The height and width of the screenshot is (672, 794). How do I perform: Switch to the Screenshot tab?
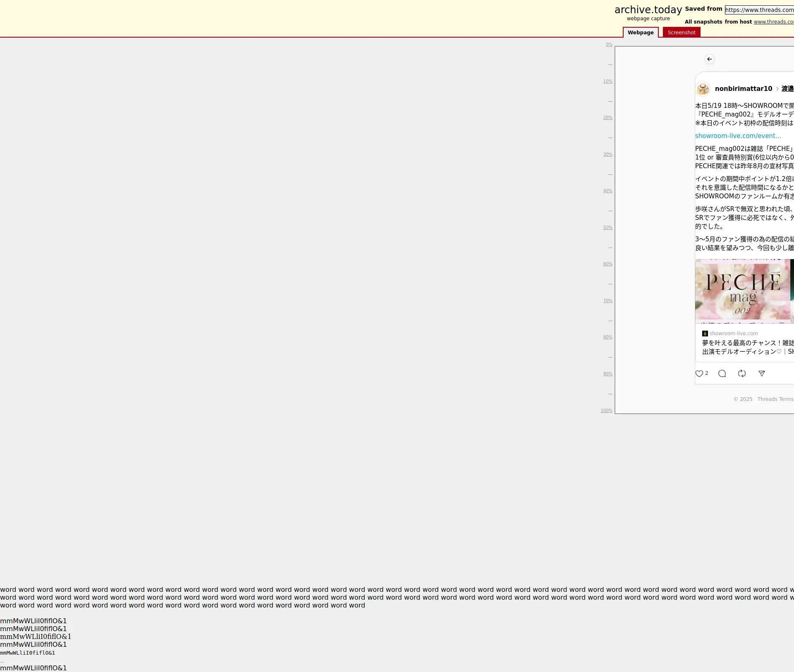coord(681,33)
